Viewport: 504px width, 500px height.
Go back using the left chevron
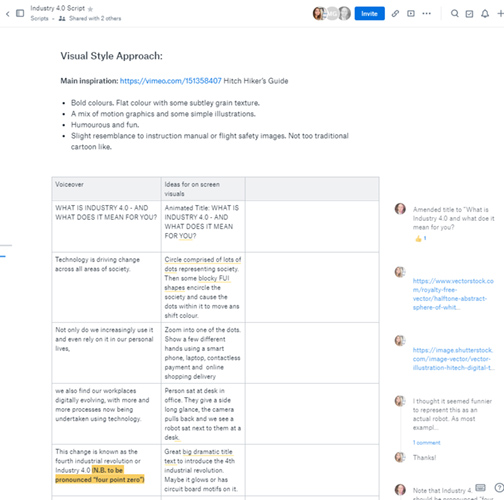[8, 14]
